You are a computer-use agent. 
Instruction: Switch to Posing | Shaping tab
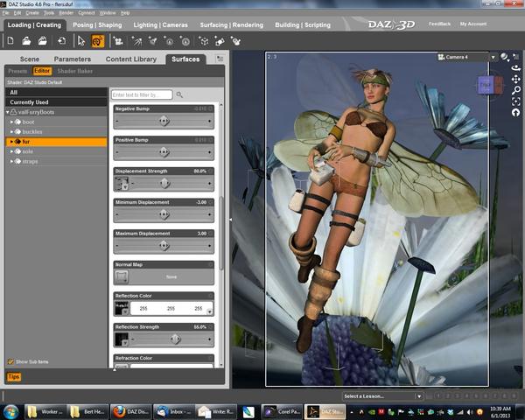97,24
